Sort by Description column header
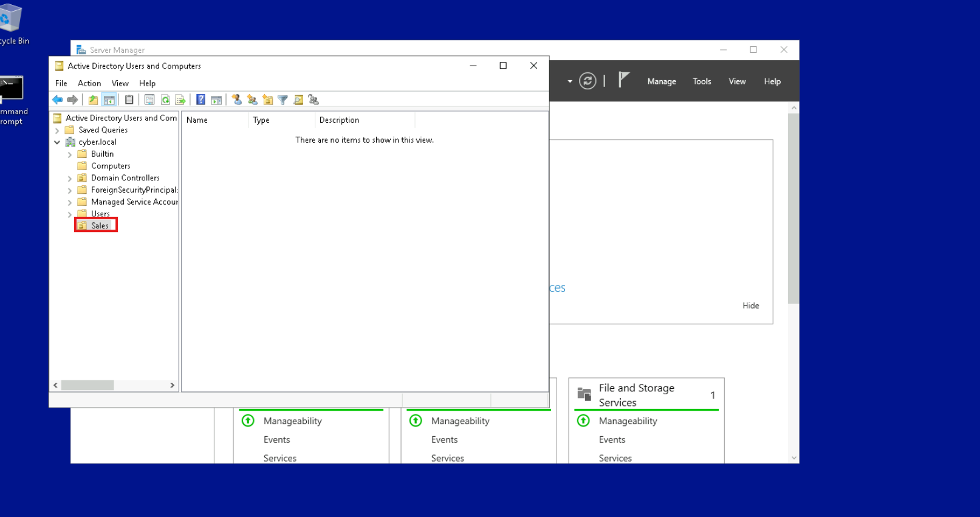980x517 pixels. pos(365,120)
